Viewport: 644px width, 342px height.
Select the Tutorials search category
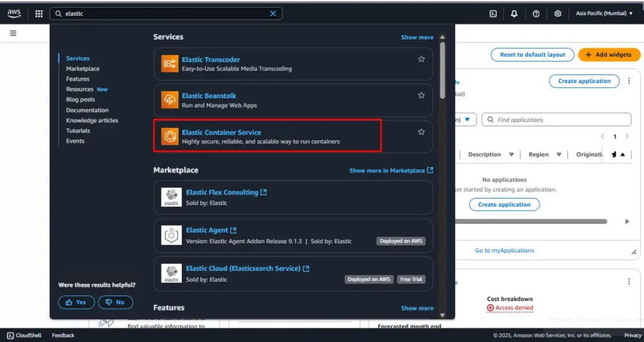pyautogui.click(x=78, y=131)
